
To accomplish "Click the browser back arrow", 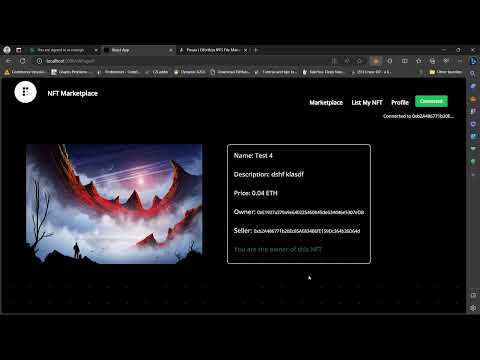I will 9,61.
